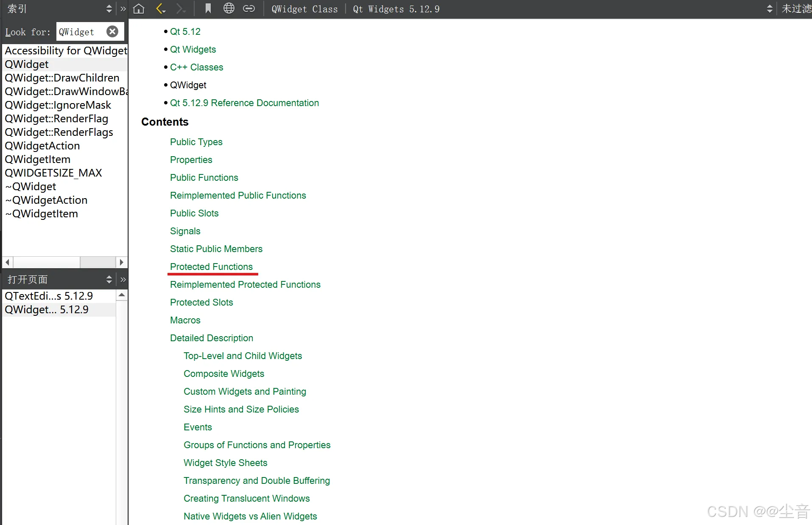Open the 索引 sidebar mode dropdown
812x525 pixels.
click(109, 8)
